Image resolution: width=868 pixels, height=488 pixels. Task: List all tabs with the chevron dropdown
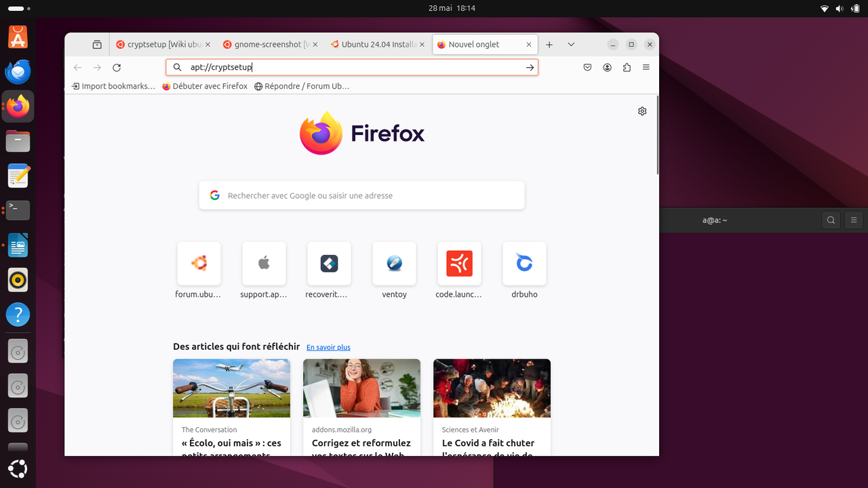coord(571,45)
